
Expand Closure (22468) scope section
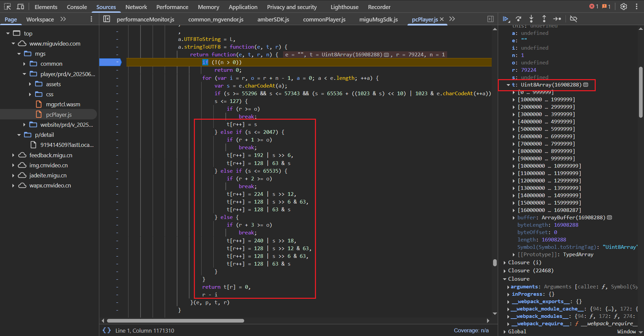(505, 271)
